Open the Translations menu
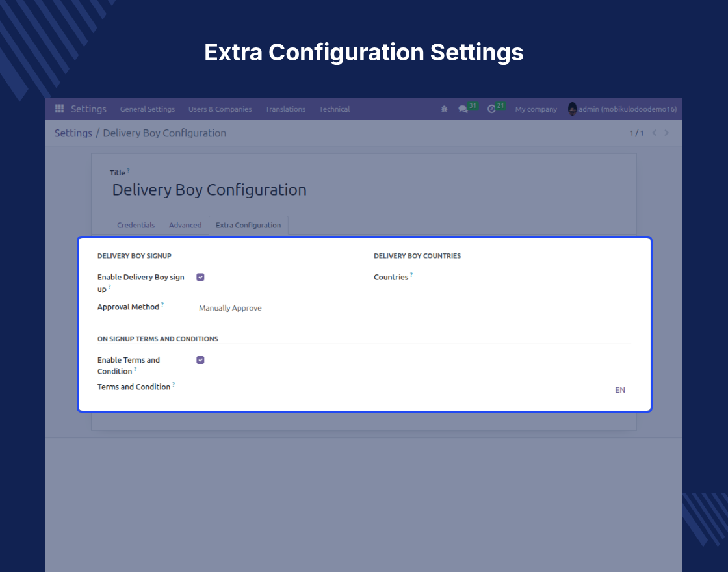 point(285,109)
